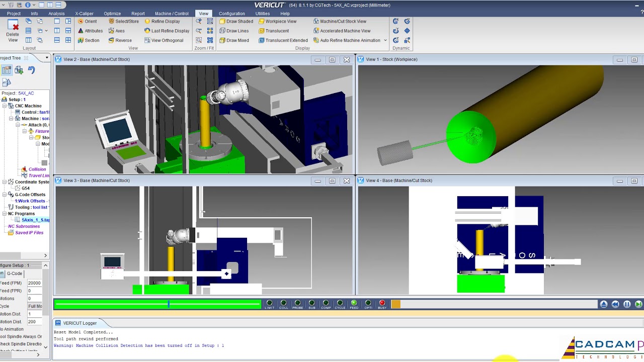The width and height of the screenshot is (644, 362).
Task: Toggle the FEED status light
Action: coord(354,304)
